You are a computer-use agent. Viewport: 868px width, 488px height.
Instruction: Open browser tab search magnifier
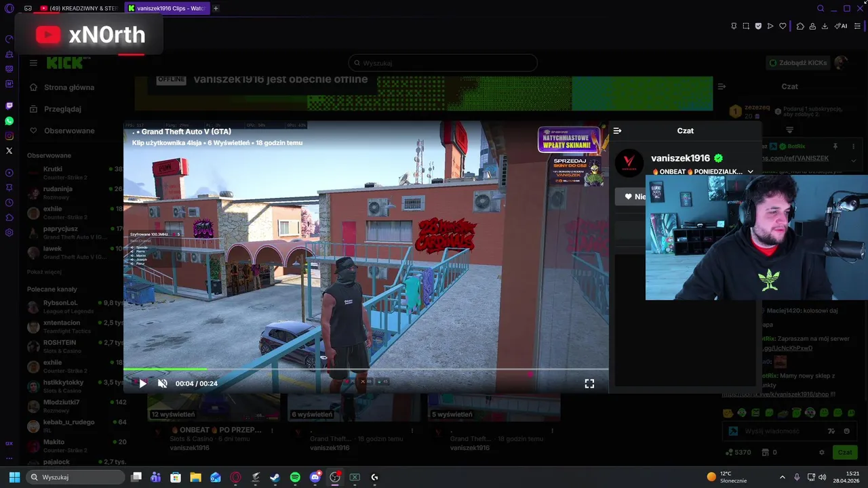click(821, 9)
